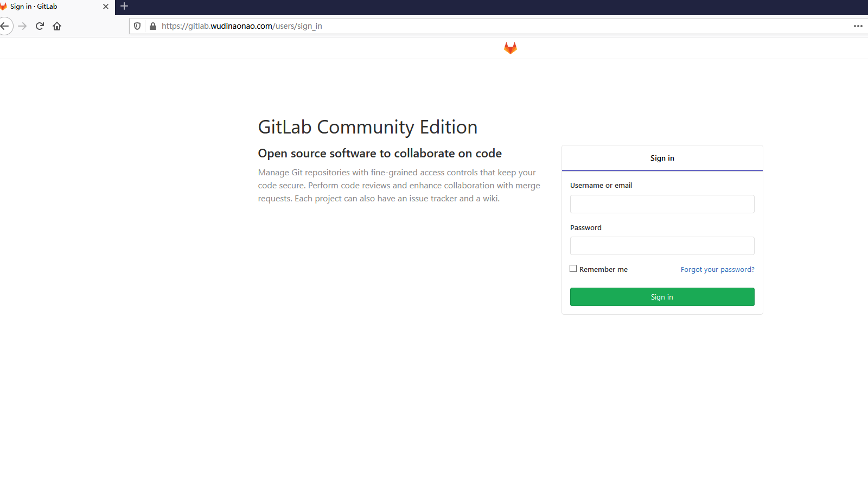Open the Forgot your password link
The width and height of the screenshot is (868, 489).
717,270
